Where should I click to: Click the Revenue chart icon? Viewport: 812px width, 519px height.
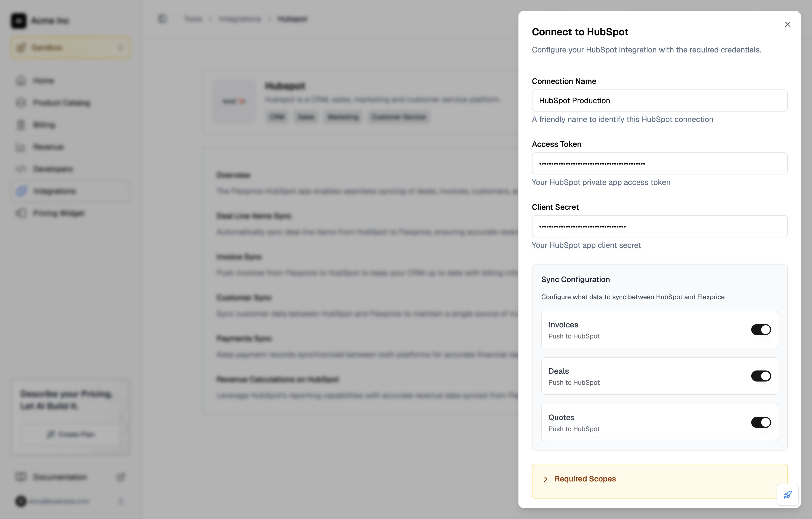pos(21,147)
